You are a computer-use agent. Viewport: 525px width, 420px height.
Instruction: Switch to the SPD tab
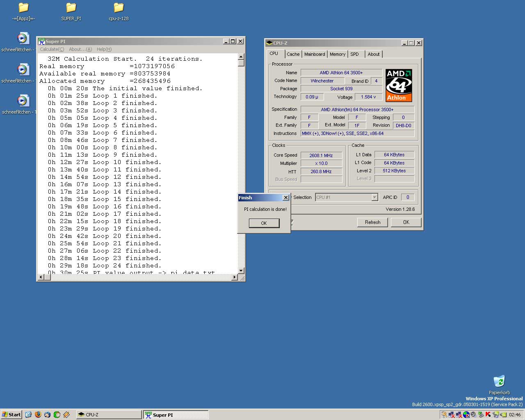point(355,54)
